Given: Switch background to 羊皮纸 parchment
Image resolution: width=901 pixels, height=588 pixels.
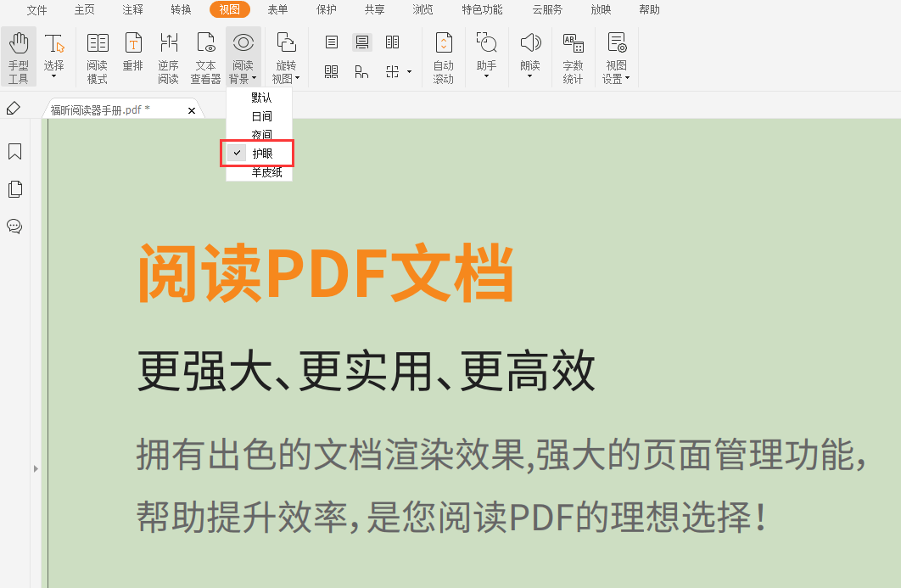Looking at the screenshot, I should (x=260, y=173).
